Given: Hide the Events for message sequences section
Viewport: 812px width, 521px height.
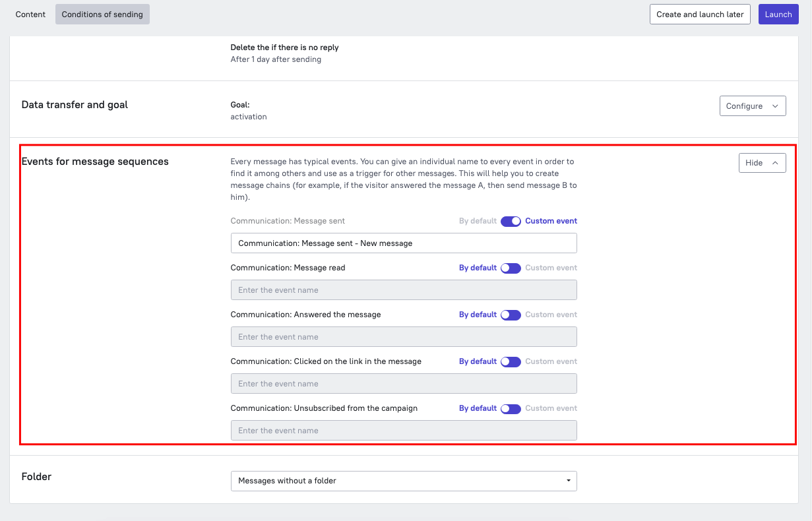Looking at the screenshot, I should click(x=762, y=163).
